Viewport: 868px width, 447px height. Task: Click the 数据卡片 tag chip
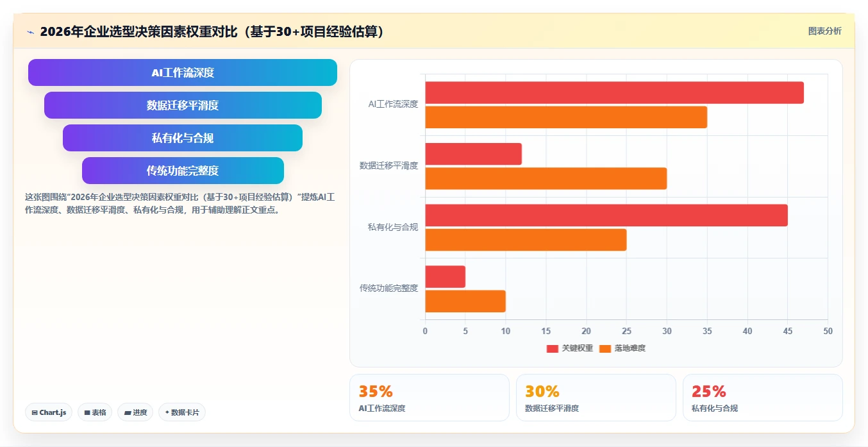coord(182,412)
